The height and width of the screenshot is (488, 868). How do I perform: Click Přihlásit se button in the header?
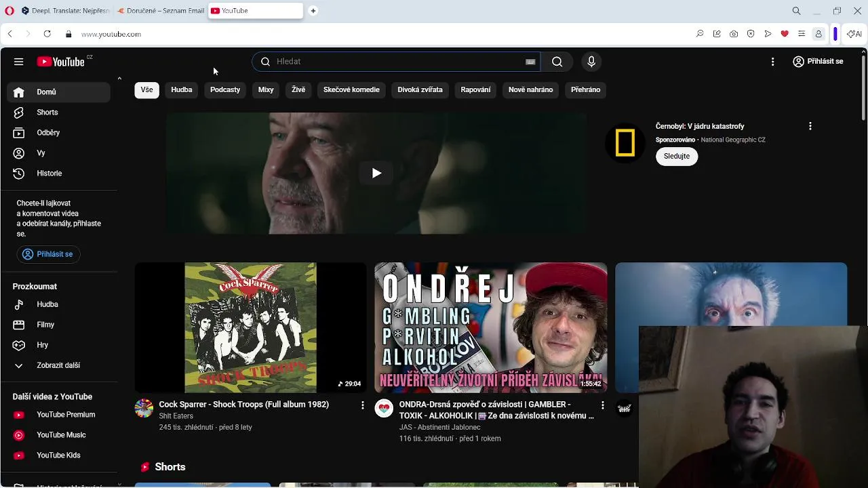(818, 62)
